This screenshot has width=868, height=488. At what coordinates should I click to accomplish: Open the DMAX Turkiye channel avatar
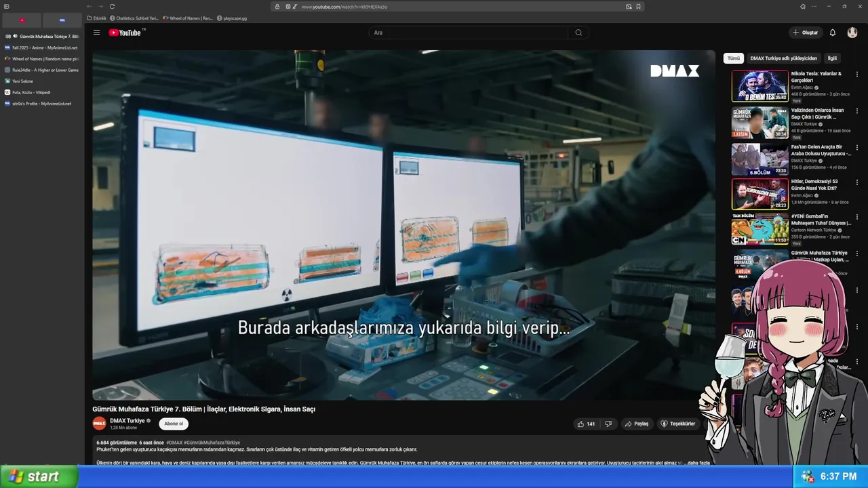pos(100,424)
